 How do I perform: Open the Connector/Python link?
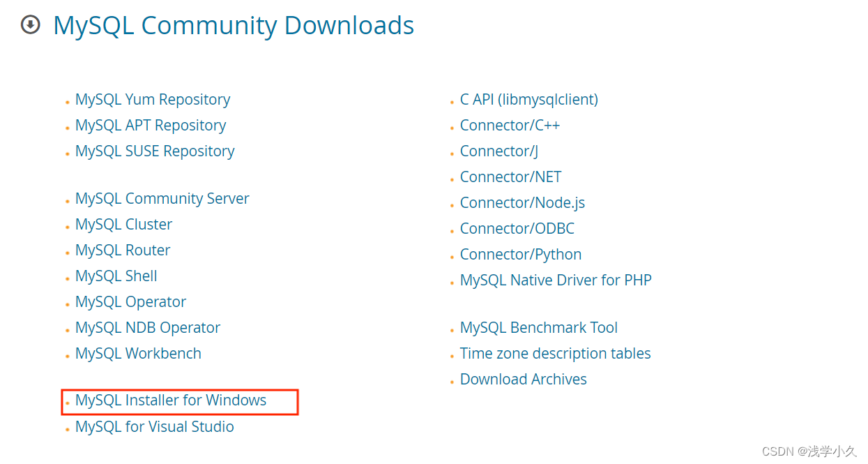point(521,255)
